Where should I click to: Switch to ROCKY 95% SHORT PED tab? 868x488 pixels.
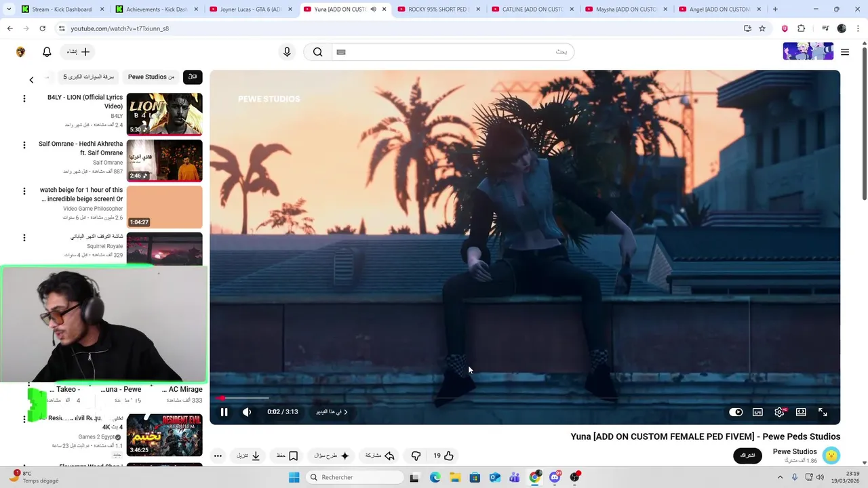pyautogui.click(x=438, y=9)
